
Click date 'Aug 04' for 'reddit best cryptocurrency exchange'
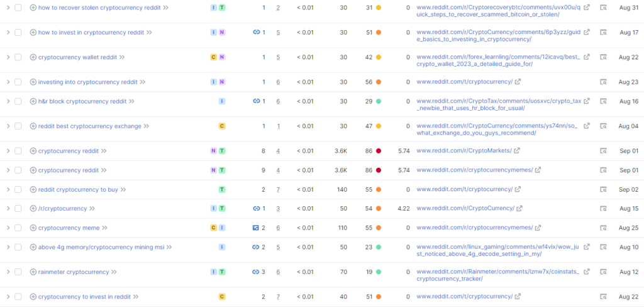pos(628,126)
